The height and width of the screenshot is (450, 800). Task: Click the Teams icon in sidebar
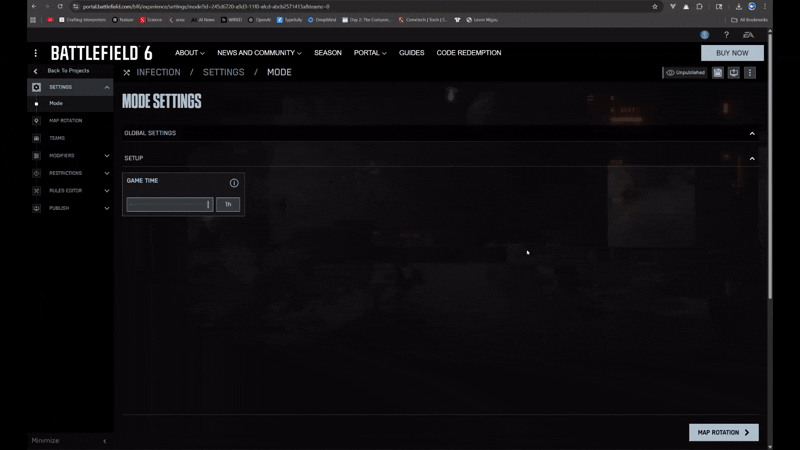pos(36,138)
